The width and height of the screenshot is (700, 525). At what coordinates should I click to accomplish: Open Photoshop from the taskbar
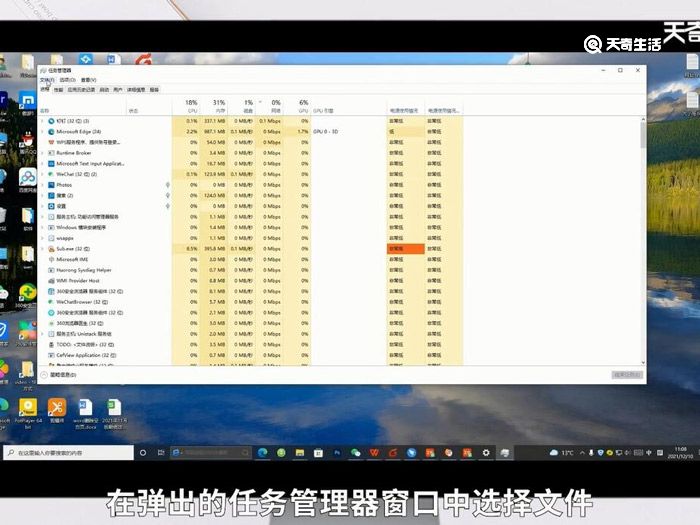pos(337,453)
